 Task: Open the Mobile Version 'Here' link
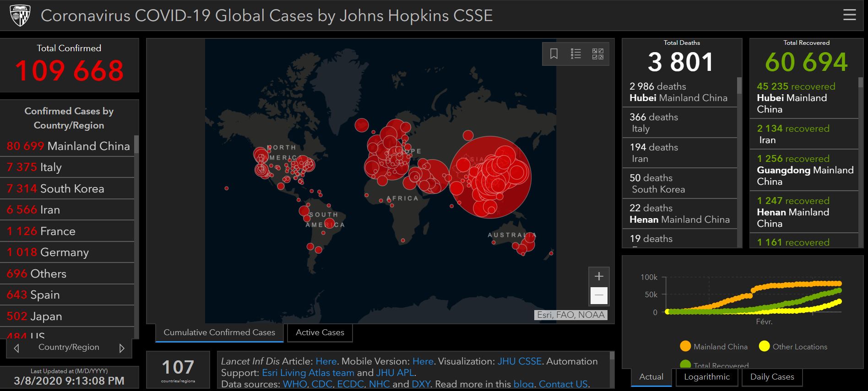pos(423,361)
